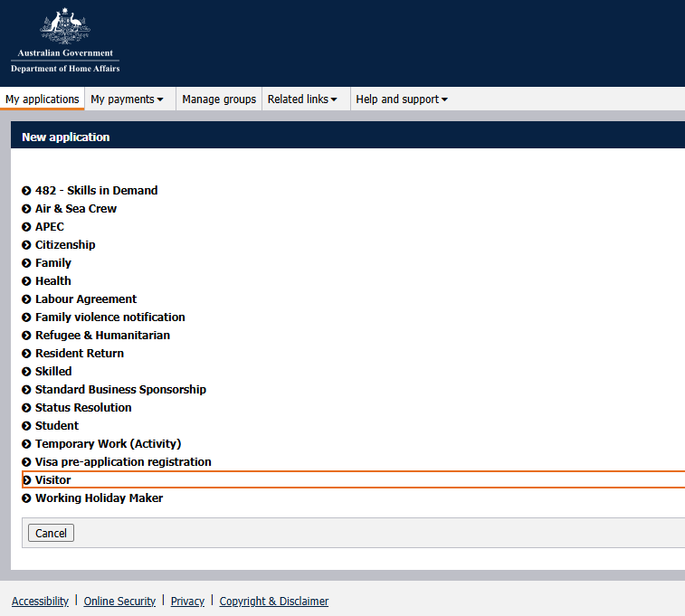Expand the Temporary Work (Activity) category
Screen dimensions: 685x616
tap(108, 444)
